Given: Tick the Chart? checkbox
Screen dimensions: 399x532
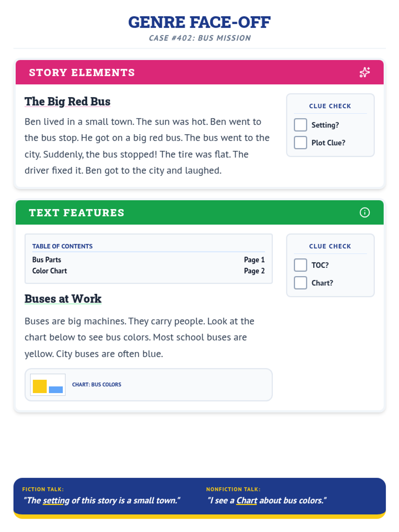Looking at the screenshot, I should pyautogui.click(x=300, y=283).
